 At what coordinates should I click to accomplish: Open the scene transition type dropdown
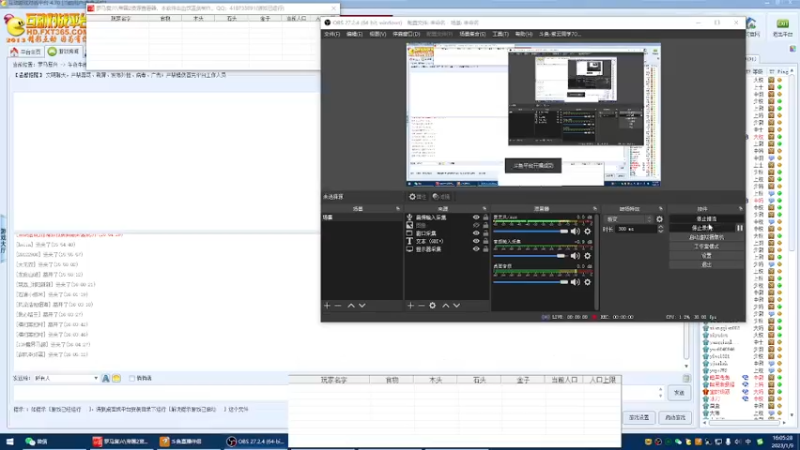(x=629, y=219)
